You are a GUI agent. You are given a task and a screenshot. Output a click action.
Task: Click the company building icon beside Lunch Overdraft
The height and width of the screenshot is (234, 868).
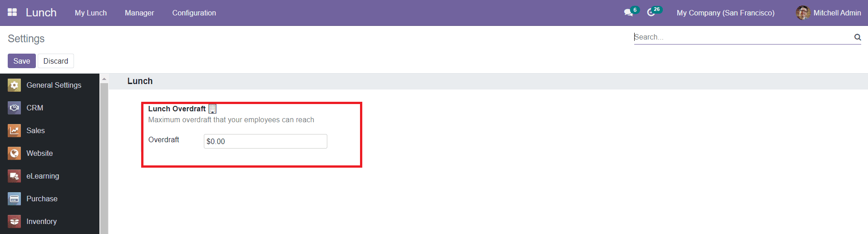click(x=212, y=109)
